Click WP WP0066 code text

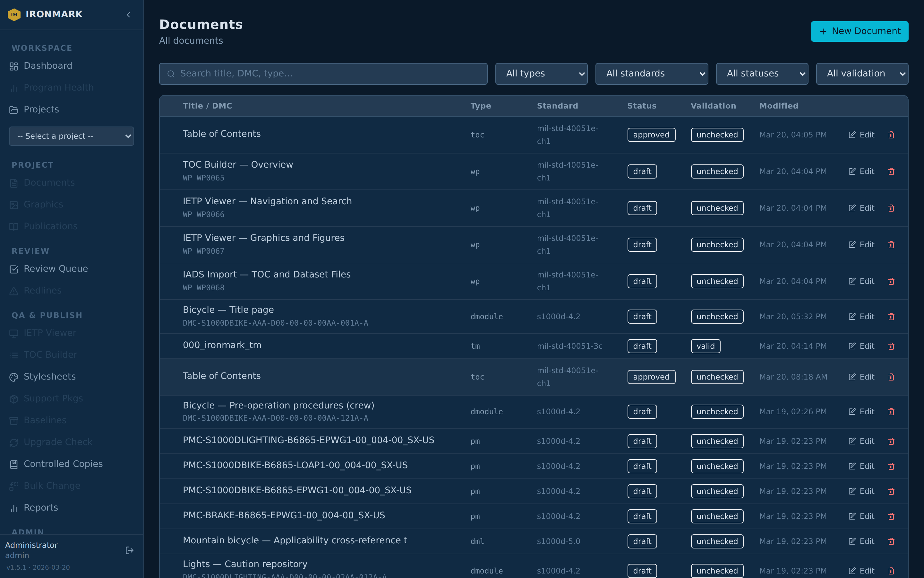[203, 215]
